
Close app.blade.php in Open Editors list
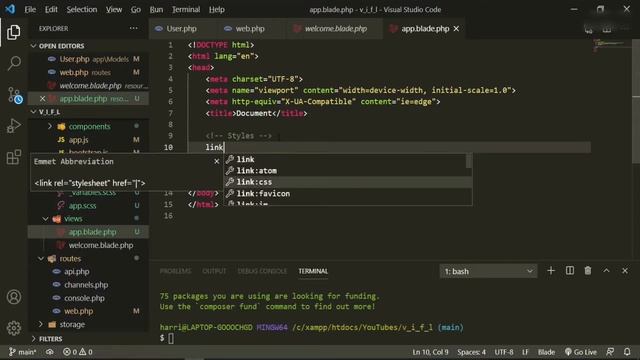(x=42, y=98)
